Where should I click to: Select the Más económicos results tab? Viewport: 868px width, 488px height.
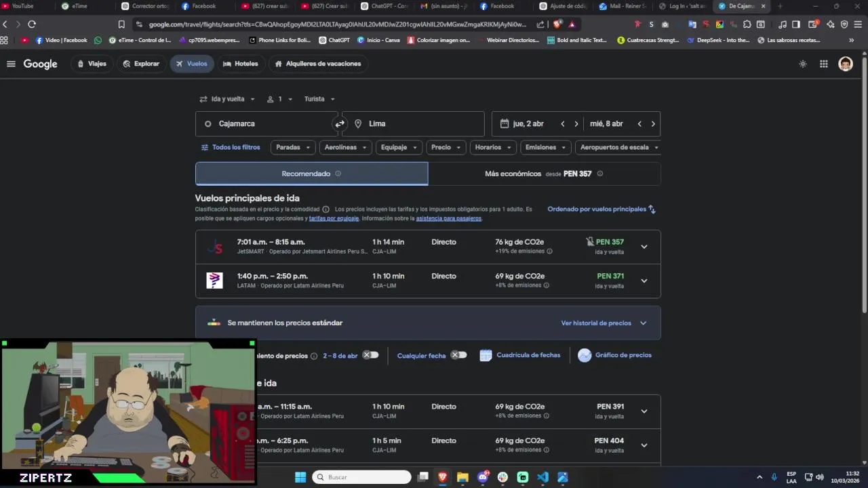[544, 174]
